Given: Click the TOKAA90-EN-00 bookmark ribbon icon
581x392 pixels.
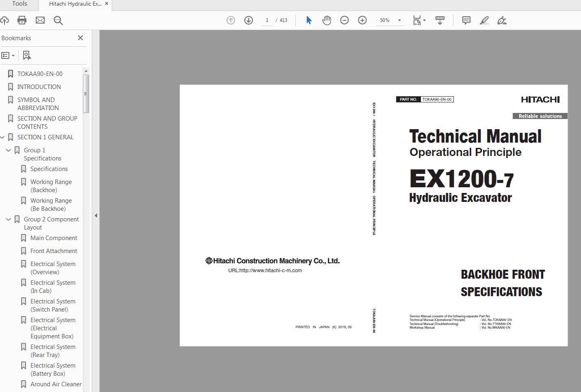Looking at the screenshot, I should click(x=11, y=74).
